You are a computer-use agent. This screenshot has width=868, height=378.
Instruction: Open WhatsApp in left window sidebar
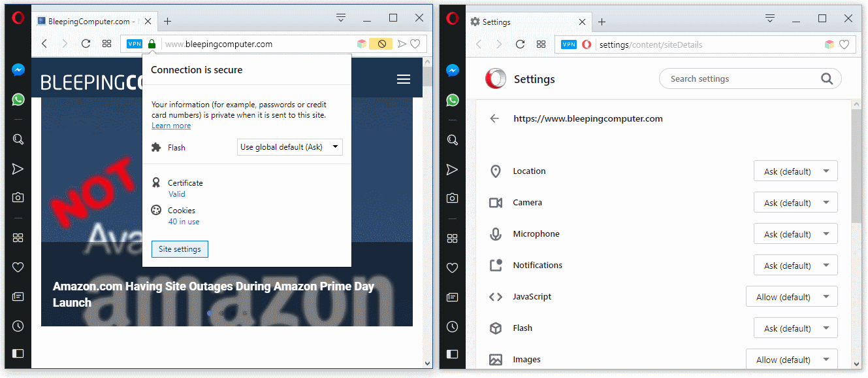18,99
